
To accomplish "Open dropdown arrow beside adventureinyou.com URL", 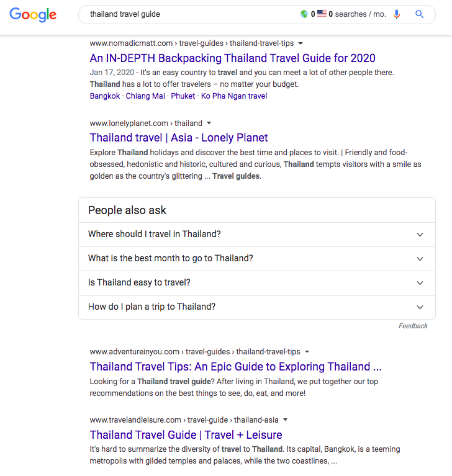I will point(307,352).
